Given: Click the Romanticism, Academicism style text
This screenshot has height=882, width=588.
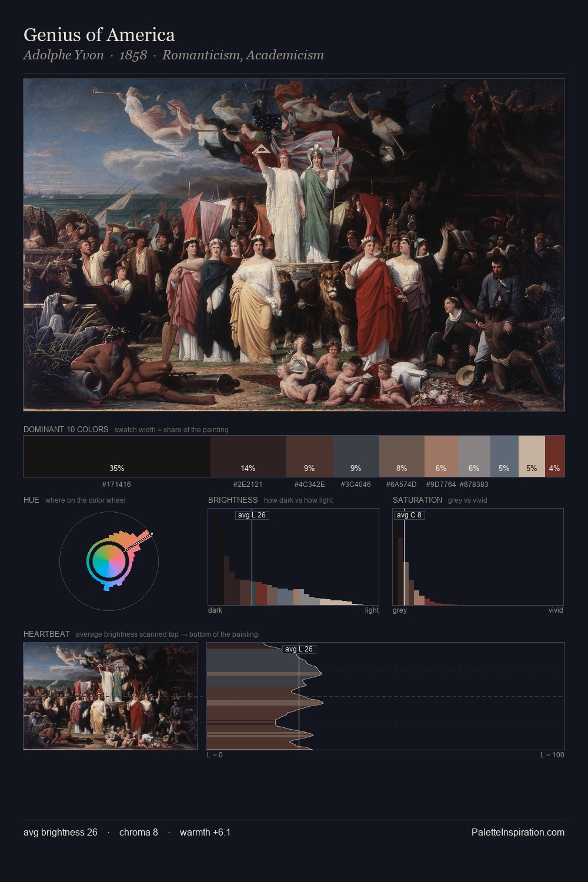Looking at the screenshot, I should [243, 55].
